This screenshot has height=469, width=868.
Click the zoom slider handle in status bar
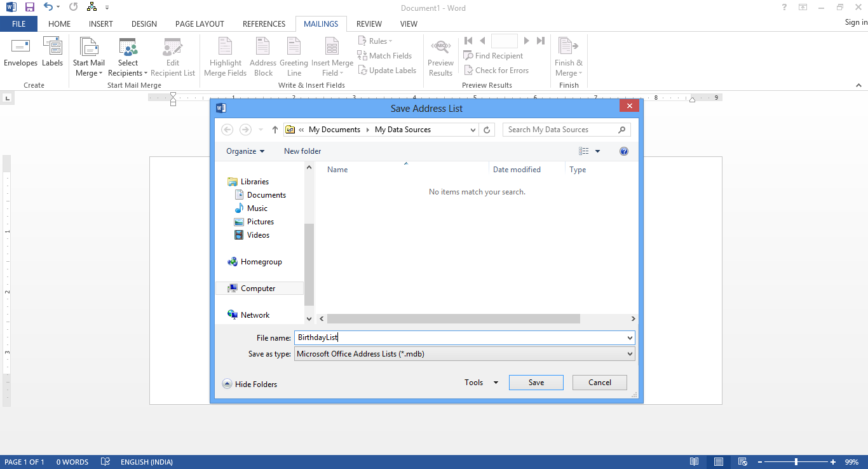coord(796,462)
